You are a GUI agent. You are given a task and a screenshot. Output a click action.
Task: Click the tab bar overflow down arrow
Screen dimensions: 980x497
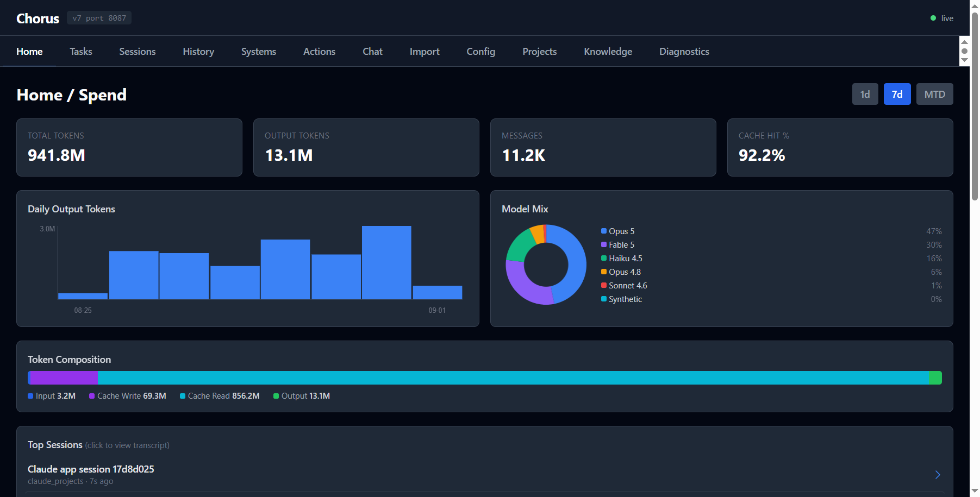pos(965,60)
